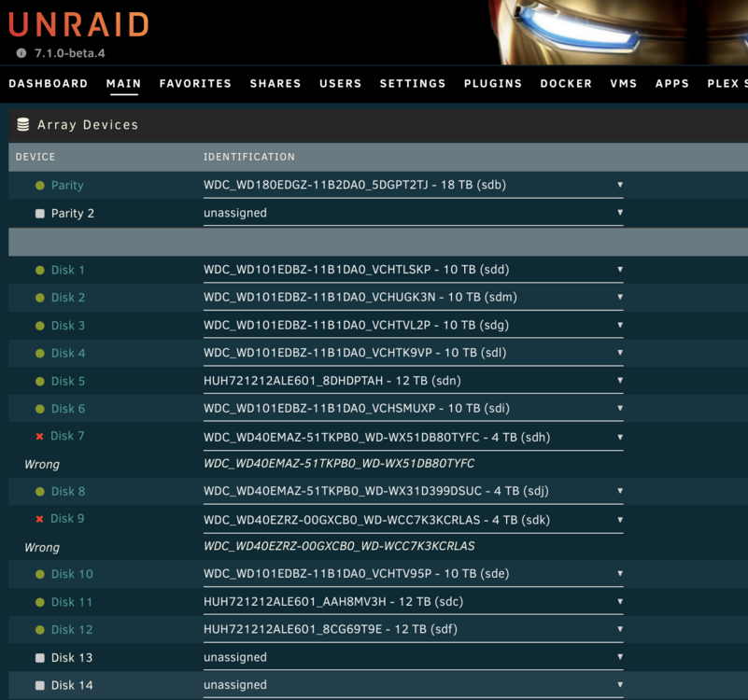
Task: Click the UNRAID logo
Action: [x=78, y=24]
